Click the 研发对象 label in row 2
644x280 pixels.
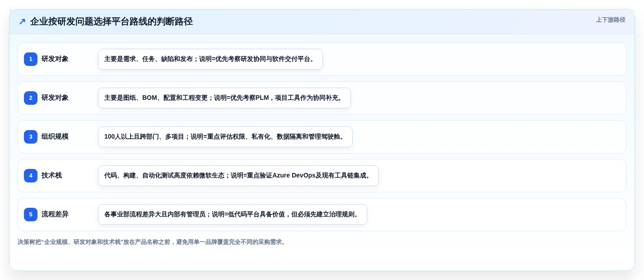tap(55, 98)
